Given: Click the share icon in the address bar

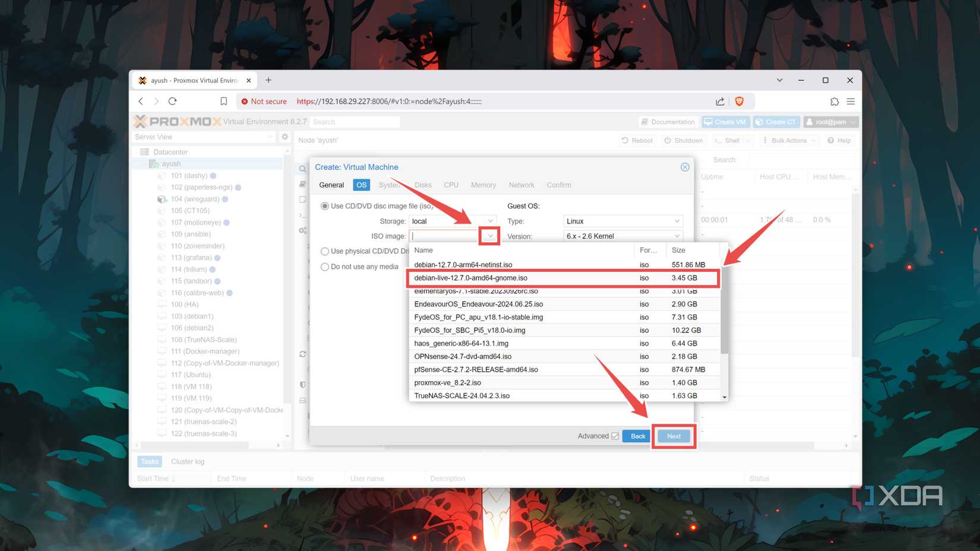Looking at the screenshot, I should click(x=720, y=102).
